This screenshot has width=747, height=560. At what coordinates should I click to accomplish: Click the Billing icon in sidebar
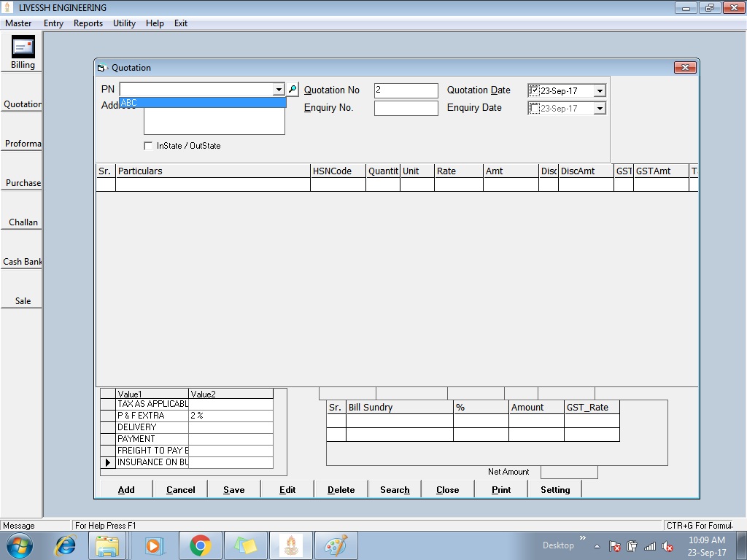23,47
